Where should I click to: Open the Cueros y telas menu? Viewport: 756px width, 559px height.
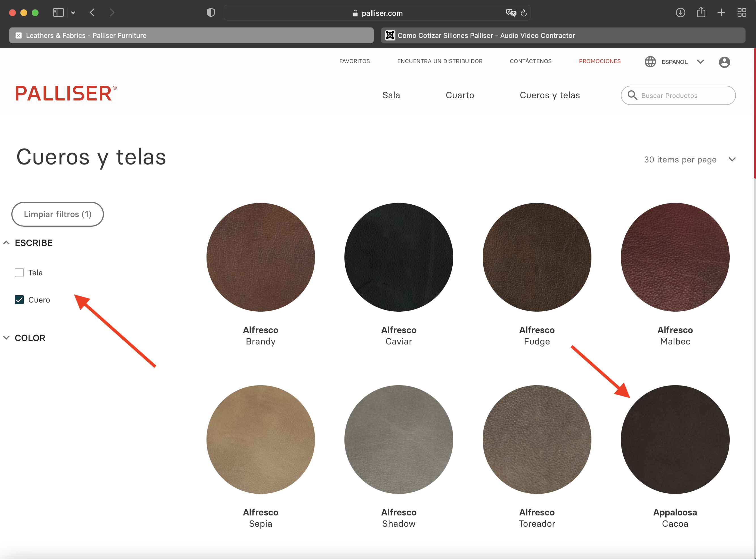tap(550, 95)
